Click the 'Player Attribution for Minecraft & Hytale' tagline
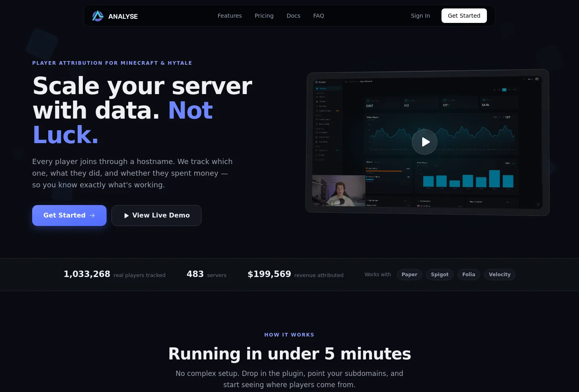Viewport: 579px width, 392px height. (x=112, y=63)
